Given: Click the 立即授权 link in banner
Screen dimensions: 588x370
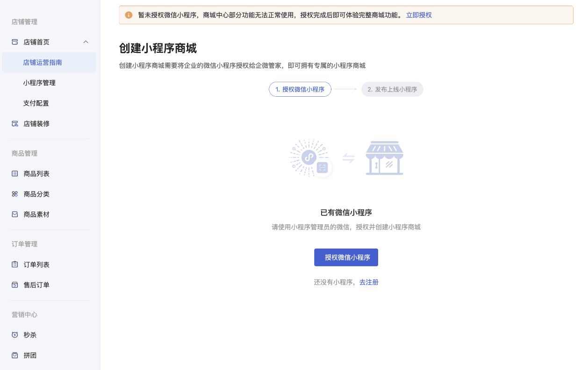Looking at the screenshot, I should pyautogui.click(x=419, y=15).
